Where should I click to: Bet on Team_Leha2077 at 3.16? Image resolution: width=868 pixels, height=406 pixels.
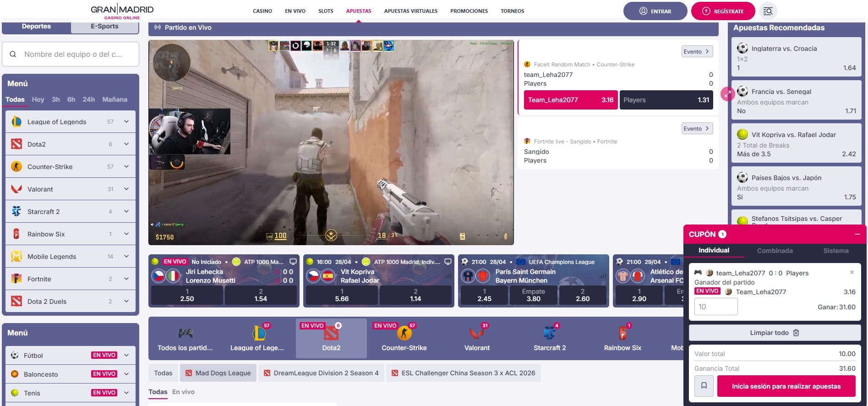[571, 100]
